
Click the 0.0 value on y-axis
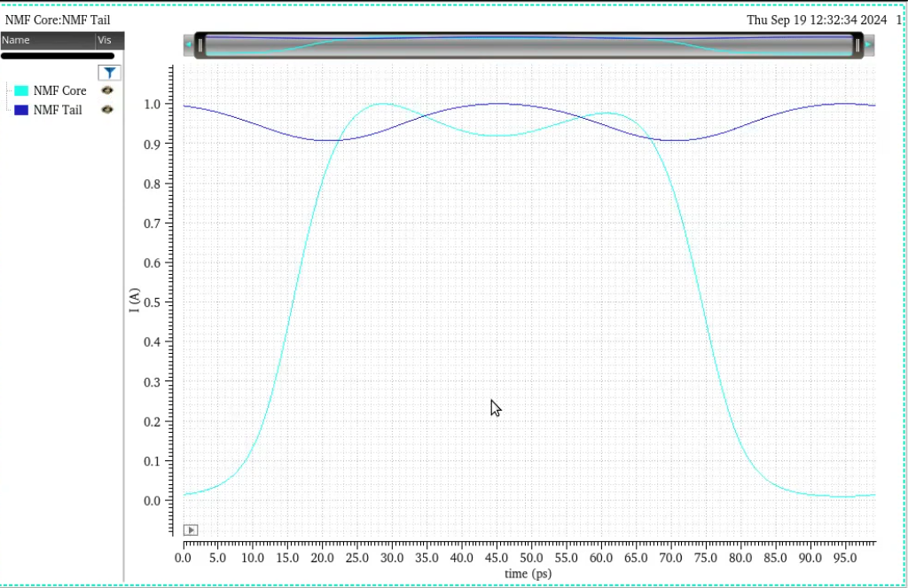[152, 500]
